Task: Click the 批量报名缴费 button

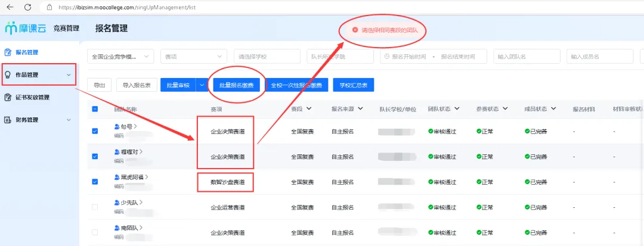Action: [x=237, y=85]
